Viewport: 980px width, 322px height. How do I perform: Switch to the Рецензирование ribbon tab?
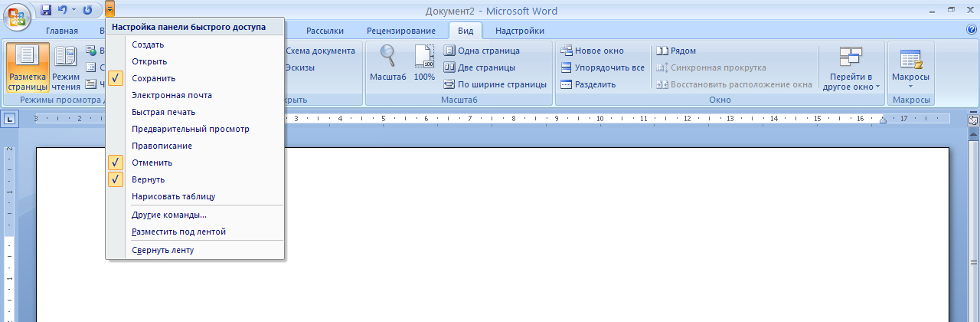point(403,31)
